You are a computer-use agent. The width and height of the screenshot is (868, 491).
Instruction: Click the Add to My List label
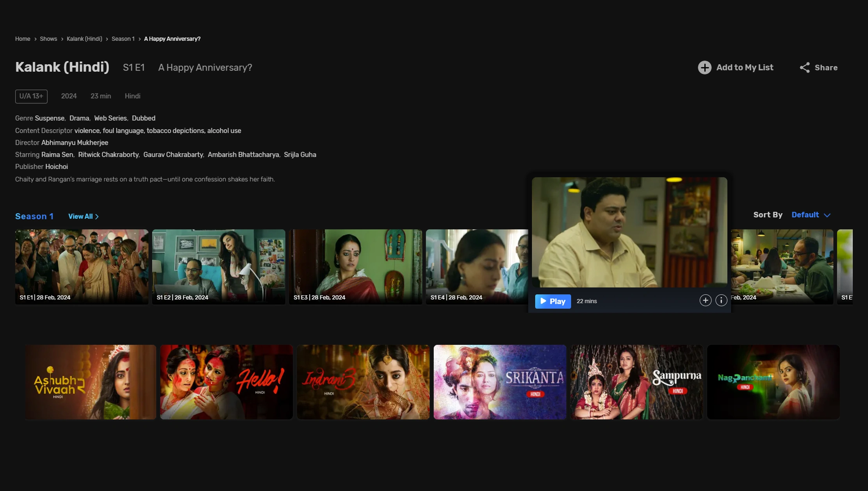pos(745,68)
